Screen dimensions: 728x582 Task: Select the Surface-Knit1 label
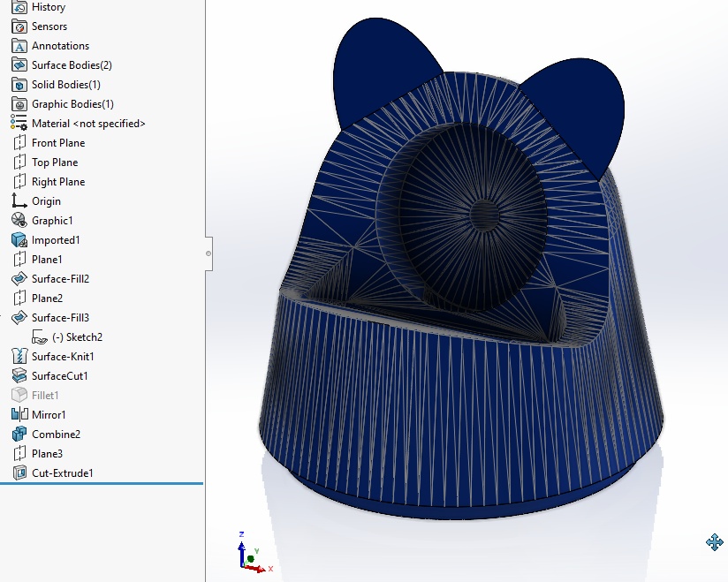tap(63, 357)
